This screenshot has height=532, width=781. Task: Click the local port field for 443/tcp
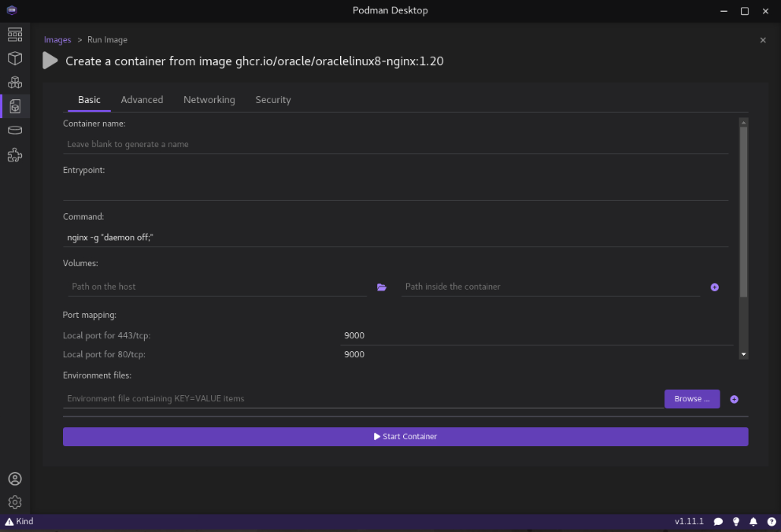point(537,335)
